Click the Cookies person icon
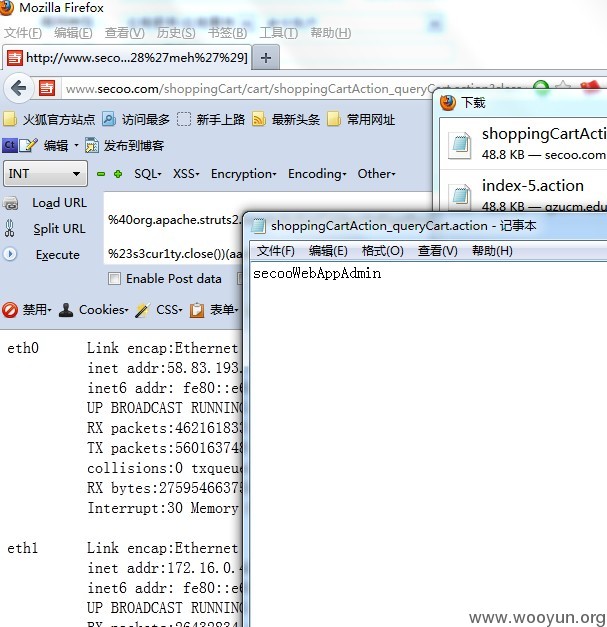 pos(66,310)
